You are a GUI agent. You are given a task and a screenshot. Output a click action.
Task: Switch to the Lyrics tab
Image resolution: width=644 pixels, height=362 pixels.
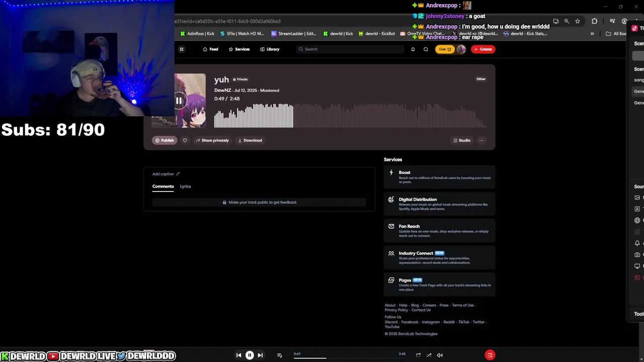[x=186, y=187]
